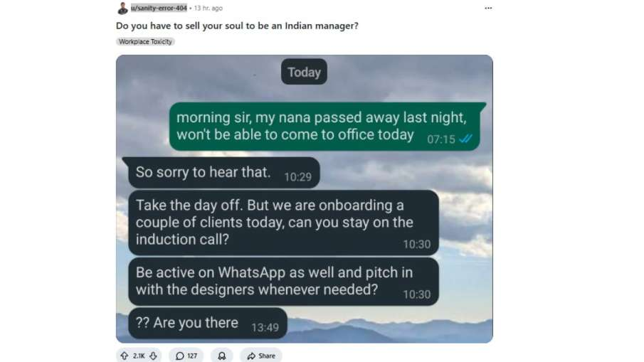Click the 13 hr. ago timestamp
The width and height of the screenshot is (644, 362).
208,8
